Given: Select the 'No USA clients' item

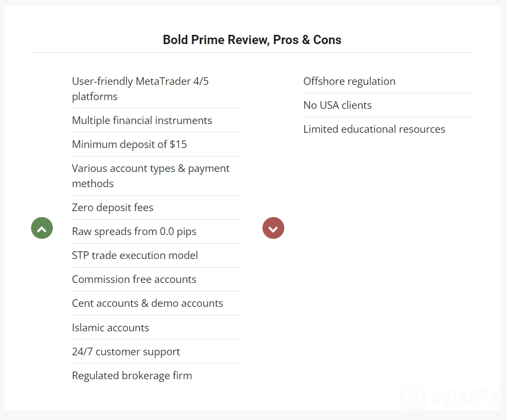Looking at the screenshot, I should (x=337, y=105).
